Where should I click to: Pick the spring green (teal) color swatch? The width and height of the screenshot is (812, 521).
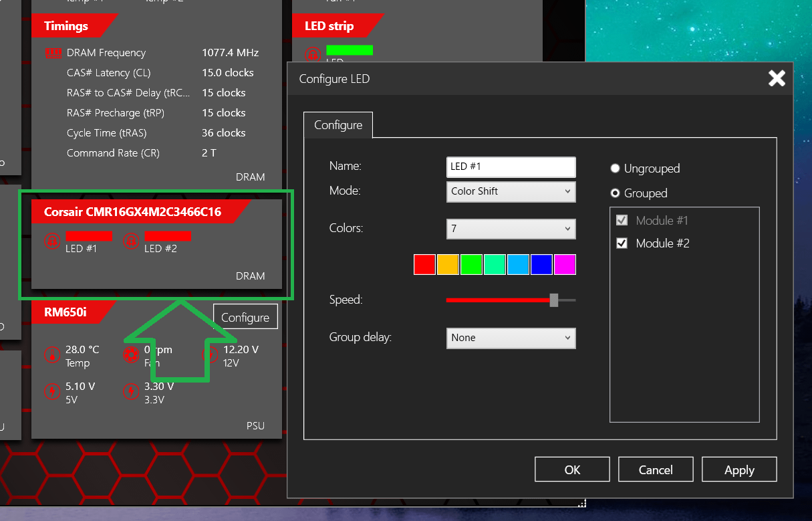coord(495,265)
